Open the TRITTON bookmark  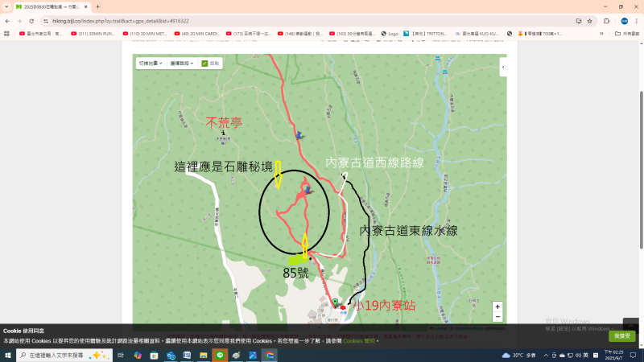coord(425,34)
